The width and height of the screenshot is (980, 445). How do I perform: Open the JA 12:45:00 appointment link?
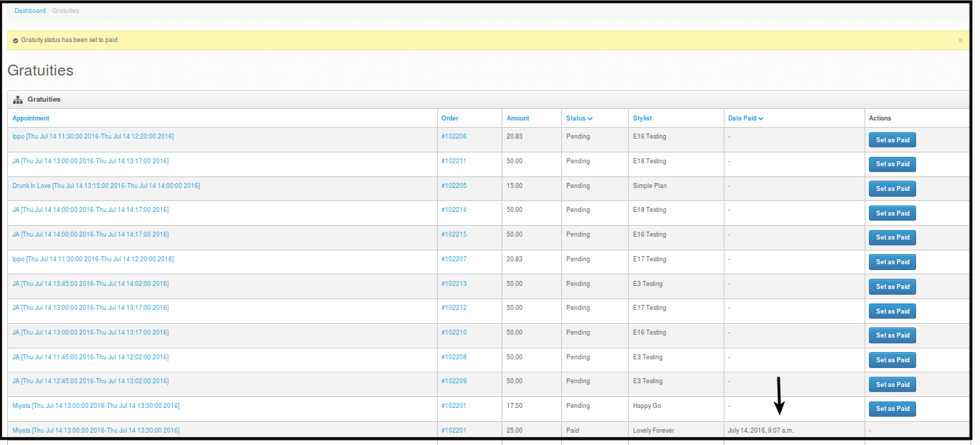pos(91,381)
